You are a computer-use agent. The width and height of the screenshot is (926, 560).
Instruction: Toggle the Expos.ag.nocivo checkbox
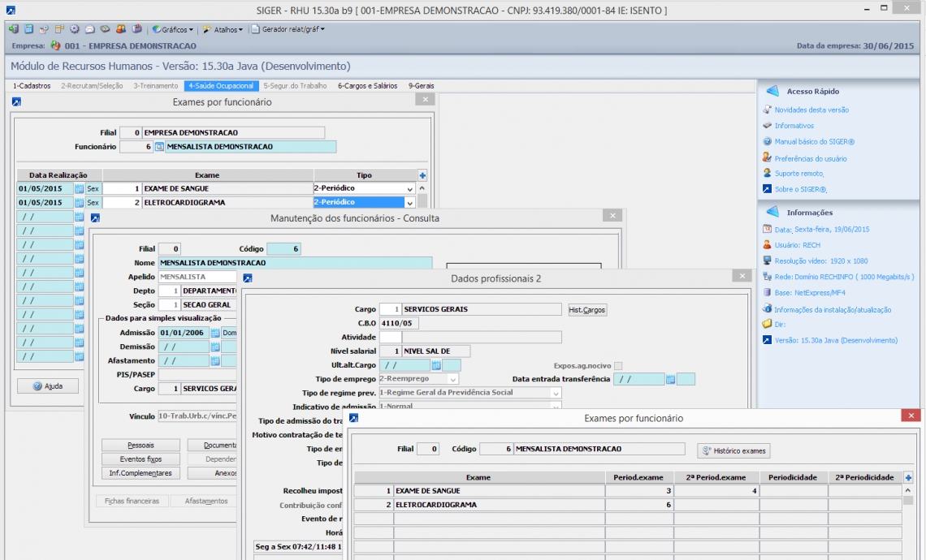618,366
